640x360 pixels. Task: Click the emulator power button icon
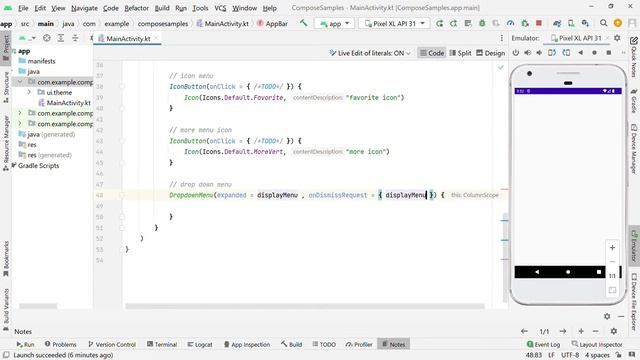tap(516, 53)
